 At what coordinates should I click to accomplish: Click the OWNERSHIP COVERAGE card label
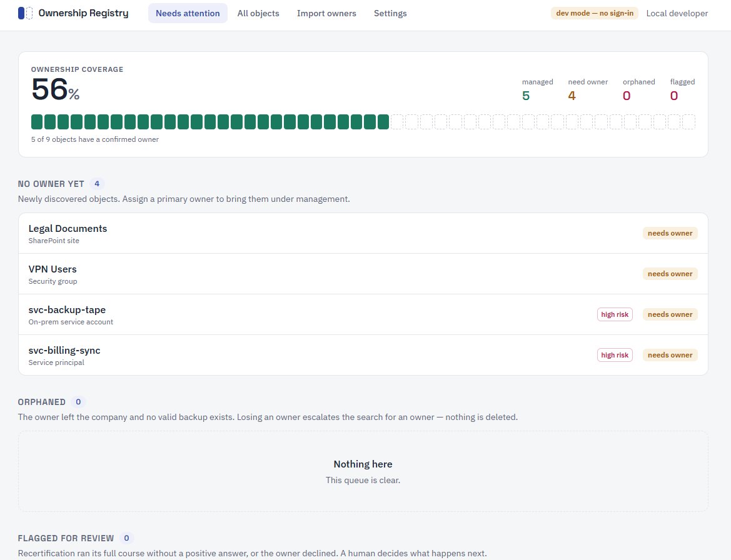pos(78,69)
